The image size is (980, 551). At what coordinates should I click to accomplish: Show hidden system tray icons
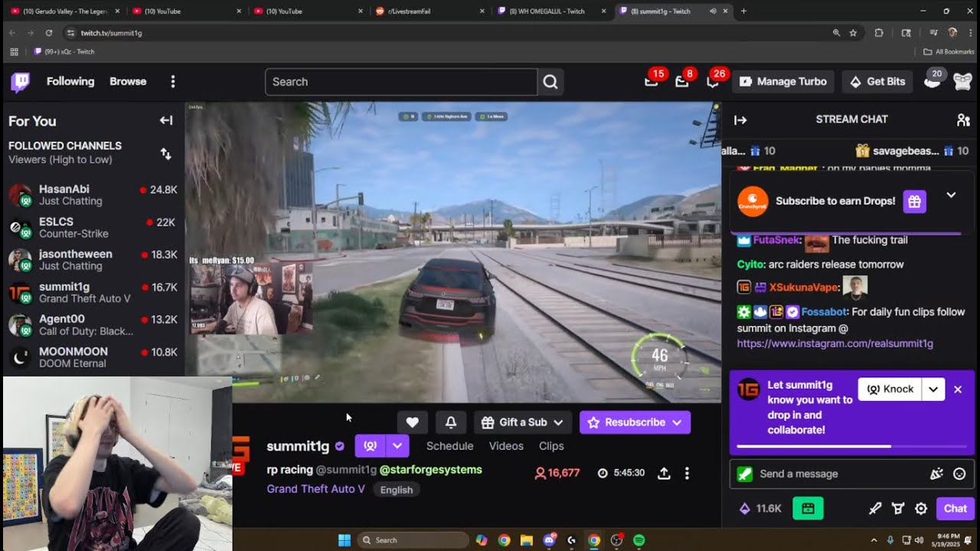point(874,540)
